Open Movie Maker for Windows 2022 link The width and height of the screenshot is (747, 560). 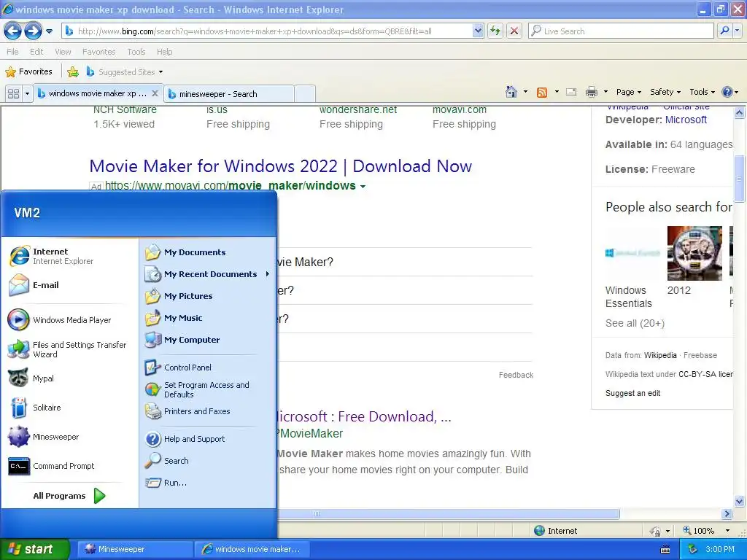tap(280, 166)
